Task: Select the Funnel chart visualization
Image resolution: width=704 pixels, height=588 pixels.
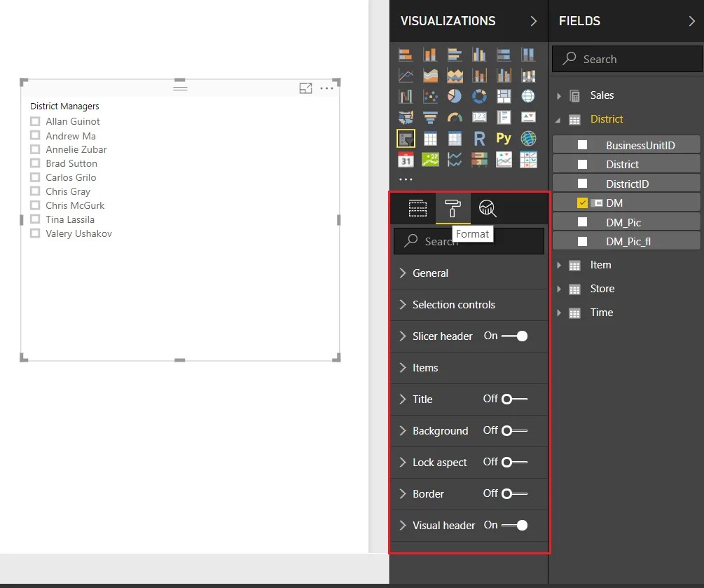Action: coord(429,116)
